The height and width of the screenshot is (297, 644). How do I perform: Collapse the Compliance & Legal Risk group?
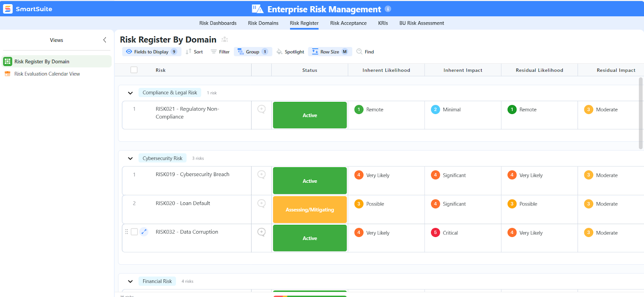point(130,93)
